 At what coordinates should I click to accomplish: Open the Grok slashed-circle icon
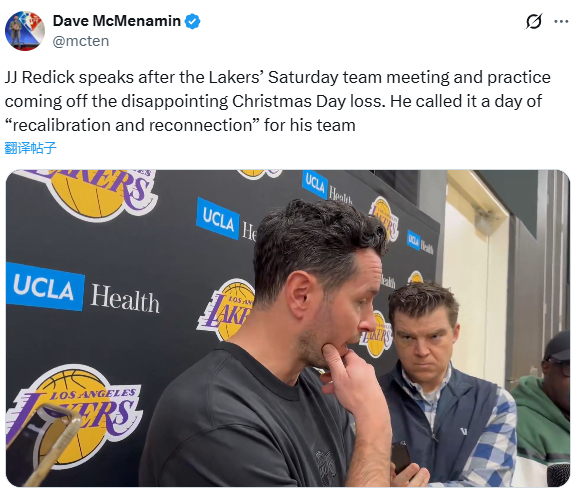coord(534,21)
